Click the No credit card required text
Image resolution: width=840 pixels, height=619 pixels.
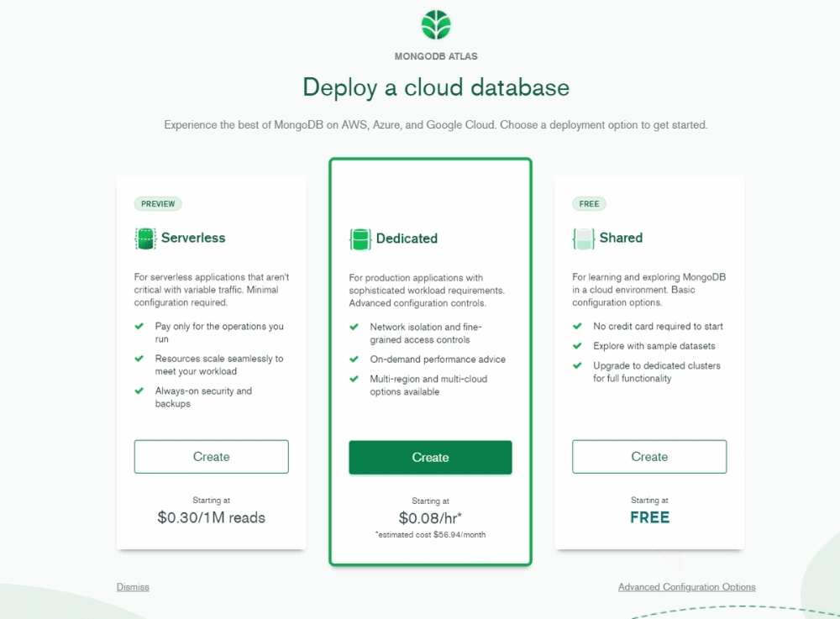pos(658,326)
